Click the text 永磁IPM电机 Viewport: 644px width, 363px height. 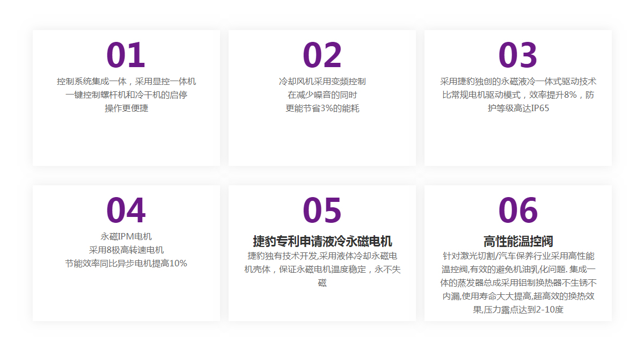point(126,236)
